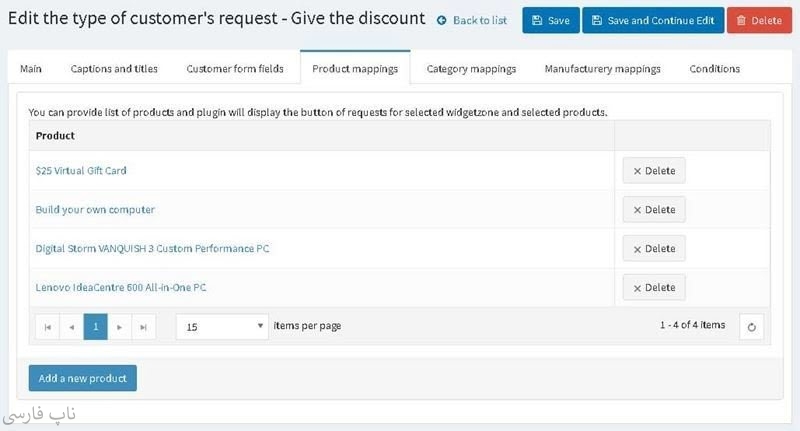Open Captions and titles tab
This screenshot has height=431, width=800.
click(114, 69)
